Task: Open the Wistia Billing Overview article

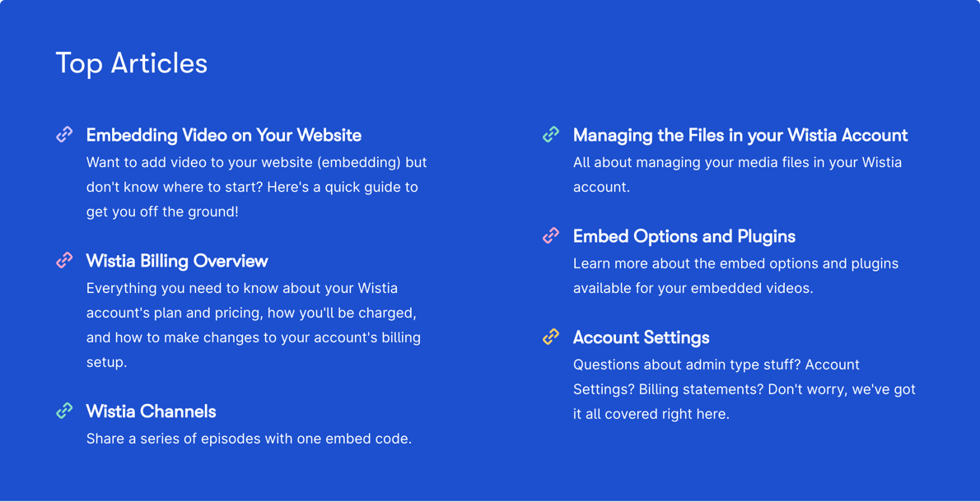Action: tap(177, 261)
